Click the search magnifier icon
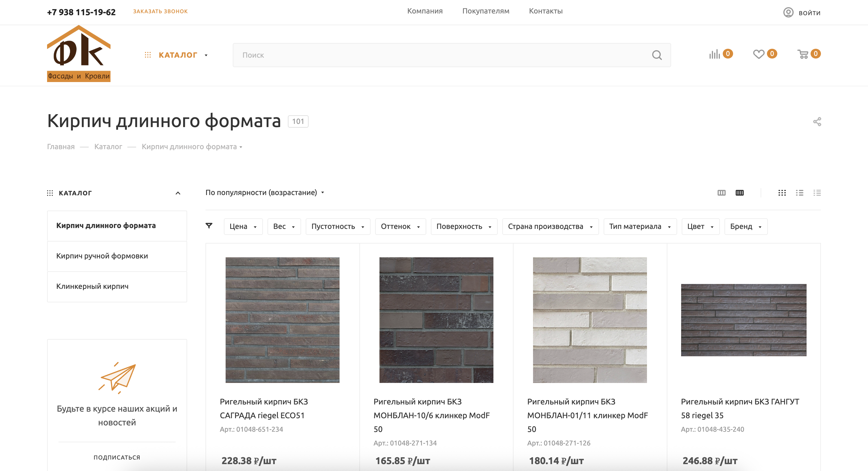868x471 pixels. click(x=657, y=55)
